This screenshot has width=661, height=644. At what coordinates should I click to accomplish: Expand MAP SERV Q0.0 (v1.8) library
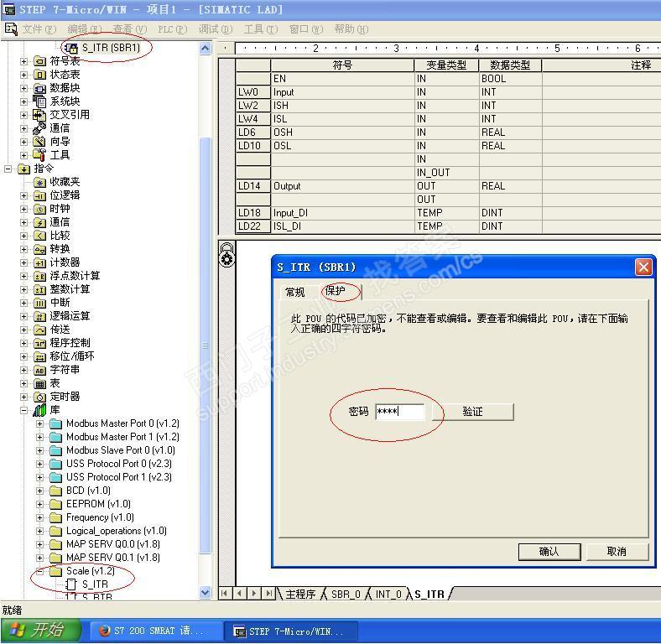coord(39,544)
